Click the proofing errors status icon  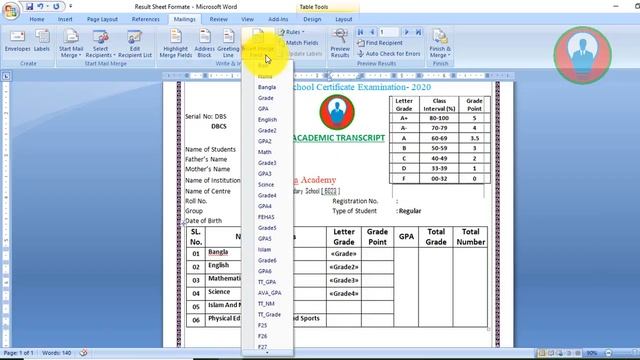pos(83,353)
